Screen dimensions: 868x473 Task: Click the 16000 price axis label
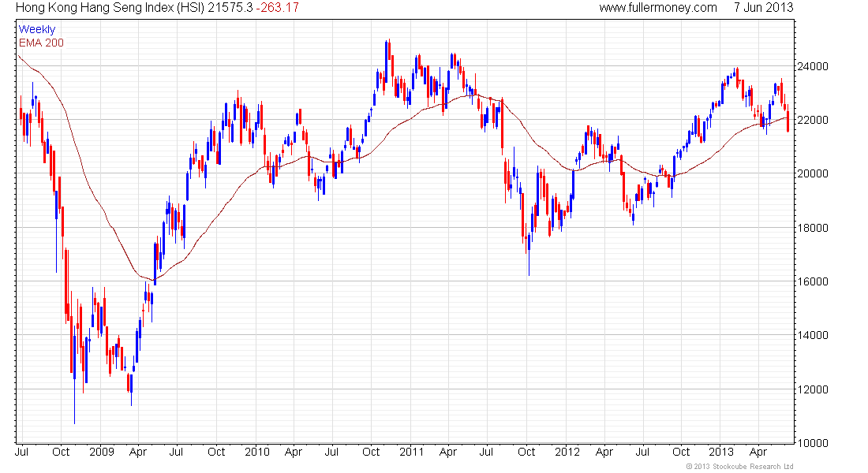pyautogui.click(x=812, y=281)
